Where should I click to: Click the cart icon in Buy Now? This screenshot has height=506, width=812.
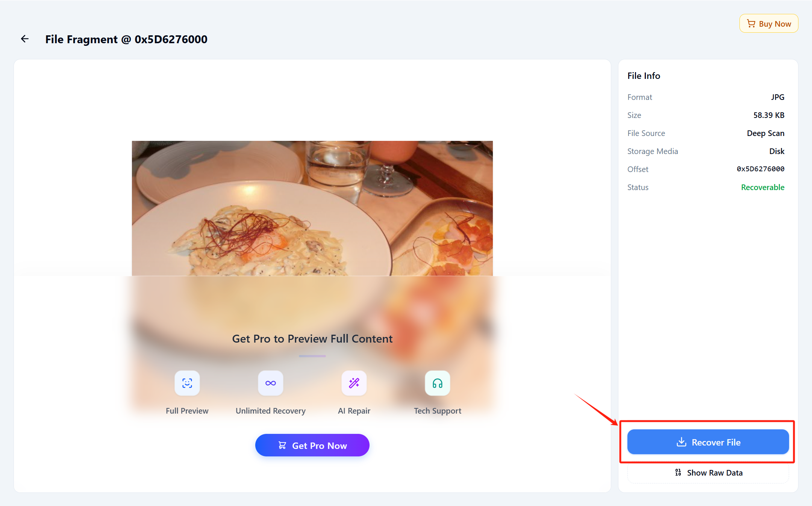coord(751,24)
